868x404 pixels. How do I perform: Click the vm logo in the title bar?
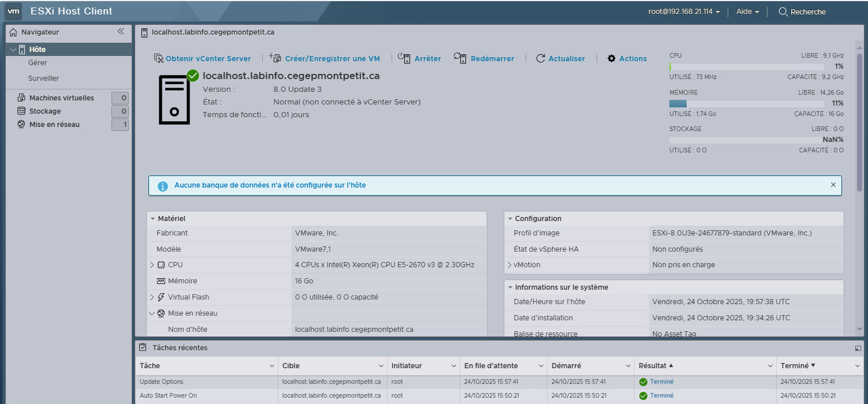(x=13, y=11)
